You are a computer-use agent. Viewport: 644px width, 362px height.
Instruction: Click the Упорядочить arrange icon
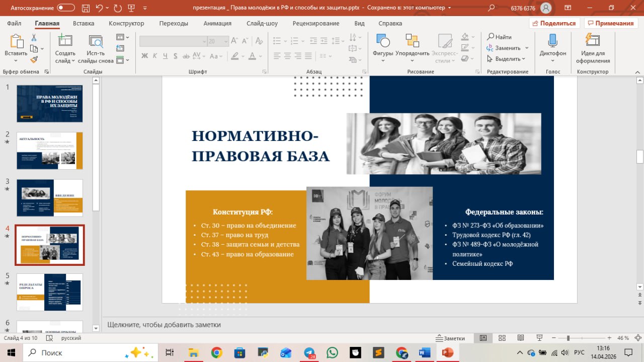(x=413, y=48)
